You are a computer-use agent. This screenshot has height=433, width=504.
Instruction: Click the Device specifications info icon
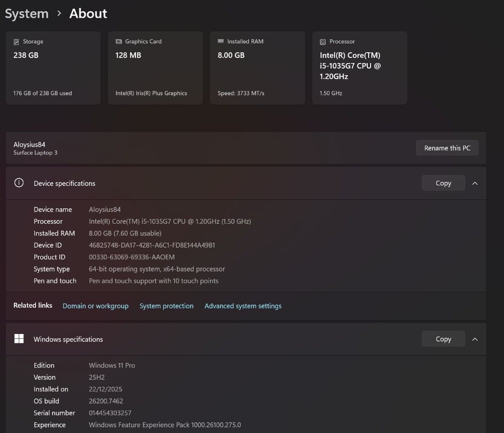[x=19, y=183]
